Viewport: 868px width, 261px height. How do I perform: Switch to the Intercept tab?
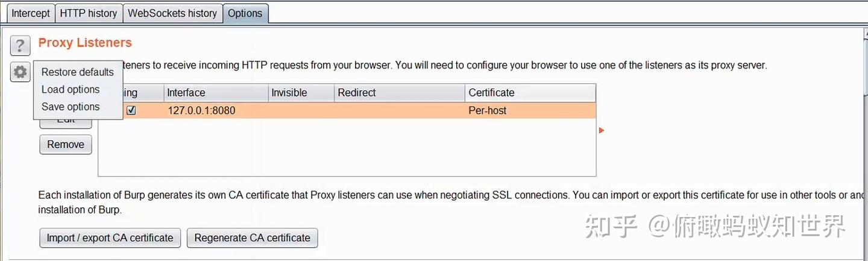pos(31,13)
